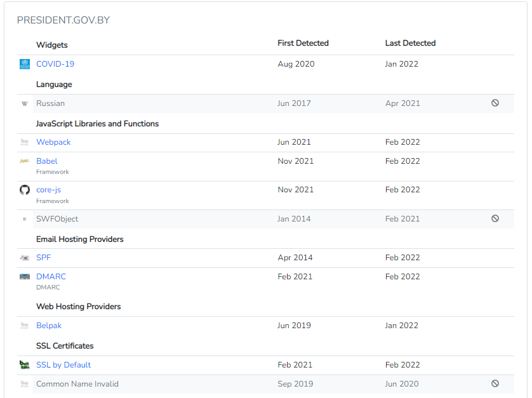Click JavaScript Libraries and Functions header
Image resolution: width=532 pixels, height=398 pixels.
coord(97,124)
